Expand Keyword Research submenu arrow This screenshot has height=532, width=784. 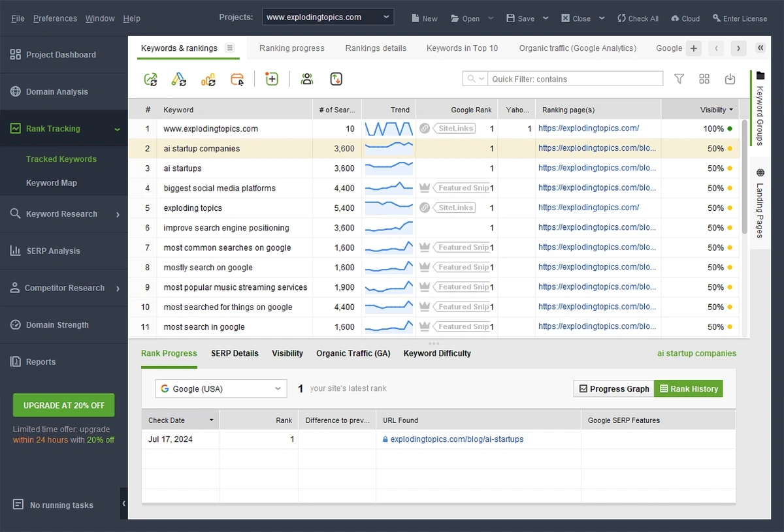click(118, 214)
